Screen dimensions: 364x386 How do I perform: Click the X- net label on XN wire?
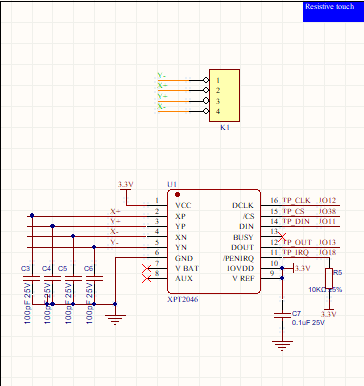coord(115,232)
